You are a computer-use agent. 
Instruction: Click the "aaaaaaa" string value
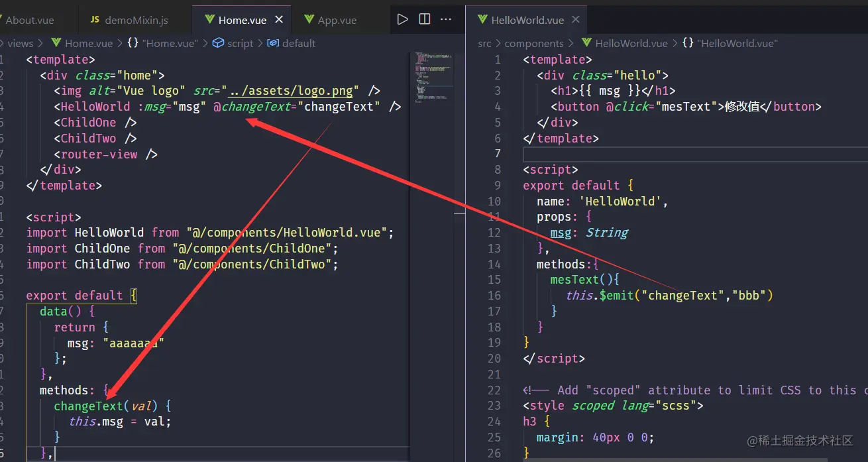[133, 343]
